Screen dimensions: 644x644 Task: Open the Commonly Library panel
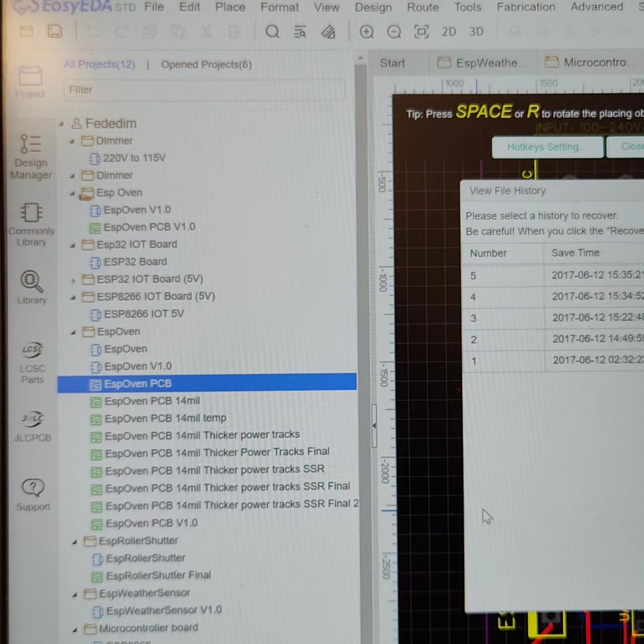click(31, 225)
